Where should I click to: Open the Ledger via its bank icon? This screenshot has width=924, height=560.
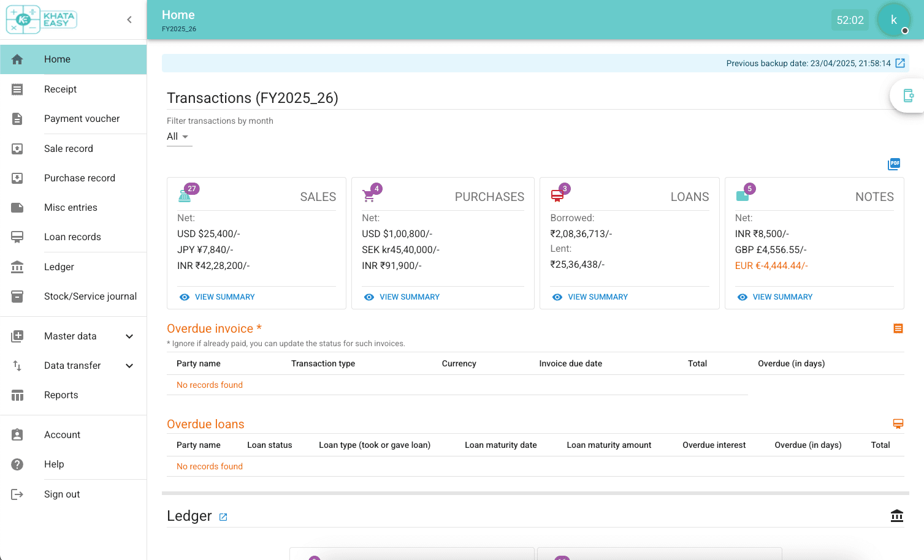[x=896, y=516]
